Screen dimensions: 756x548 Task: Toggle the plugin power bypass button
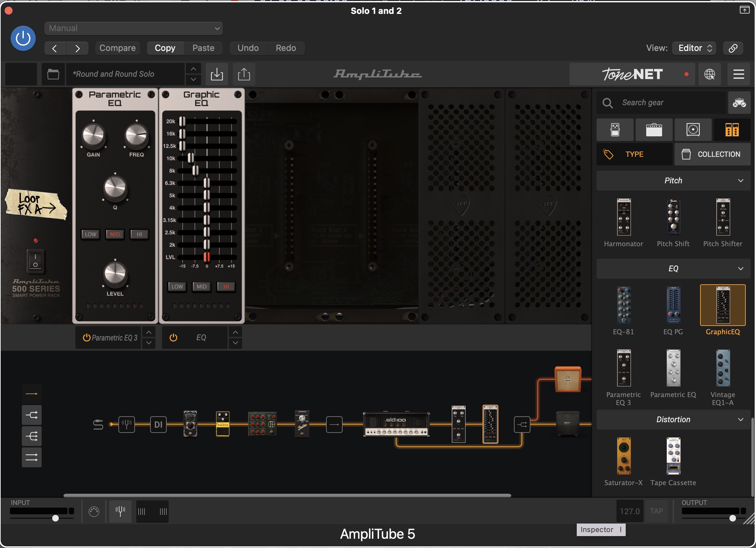(23, 38)
